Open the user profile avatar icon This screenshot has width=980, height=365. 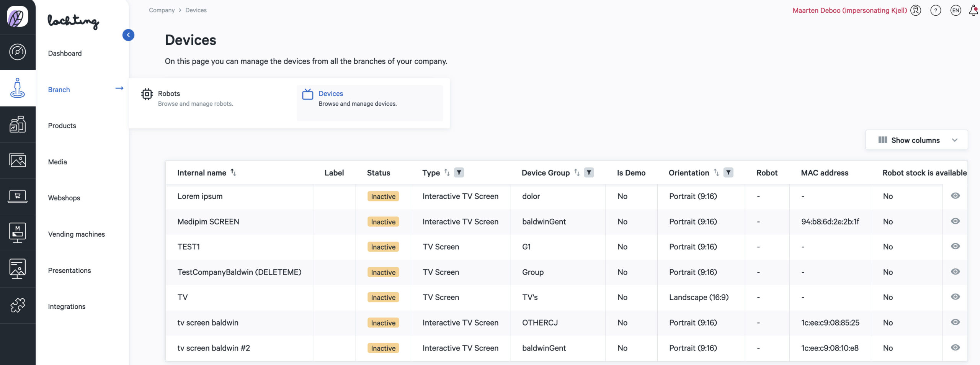point(916,10)
